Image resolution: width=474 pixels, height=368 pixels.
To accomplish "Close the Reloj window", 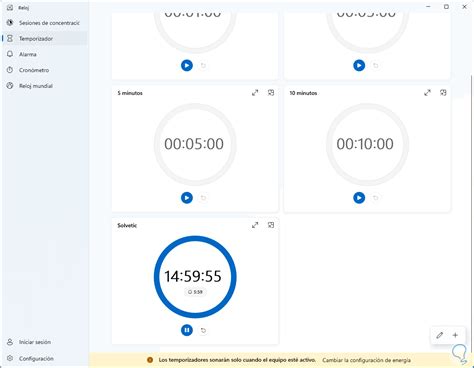I will click(x=464, y=7).
